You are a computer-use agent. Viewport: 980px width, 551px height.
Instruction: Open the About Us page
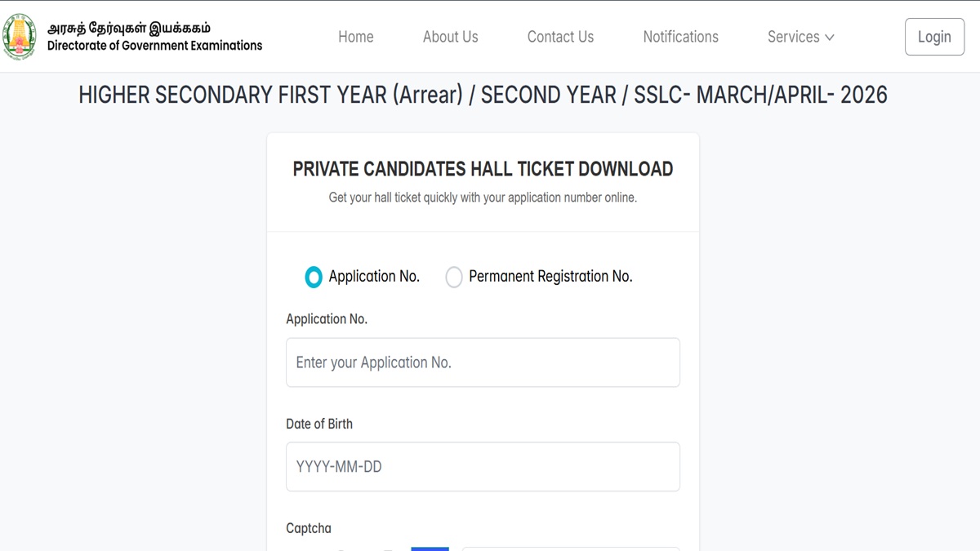[451, 37]
